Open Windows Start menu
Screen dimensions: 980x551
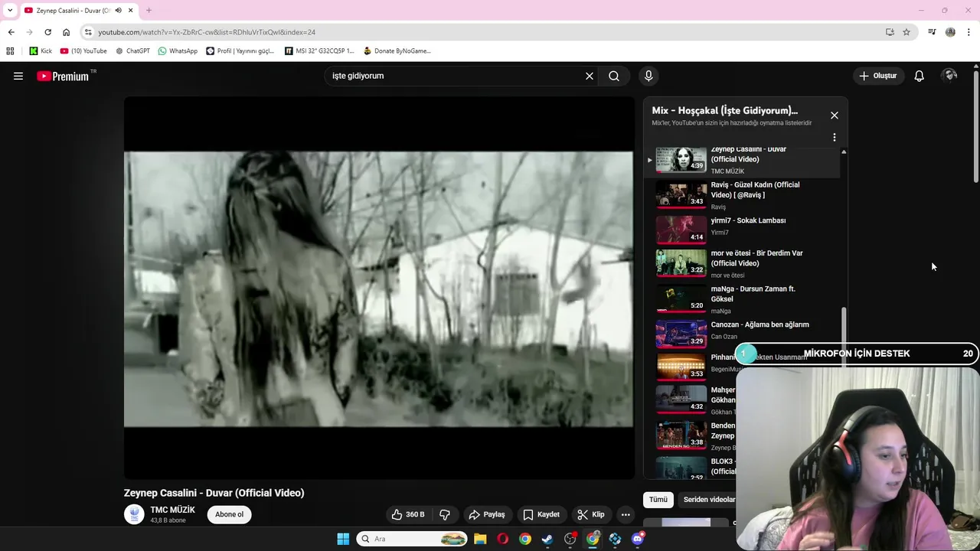coord(343,539)
